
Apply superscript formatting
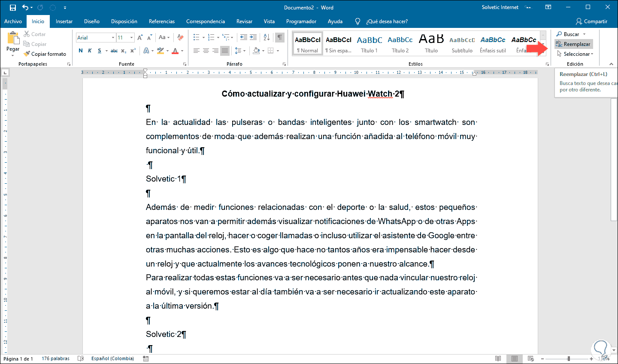133,51
